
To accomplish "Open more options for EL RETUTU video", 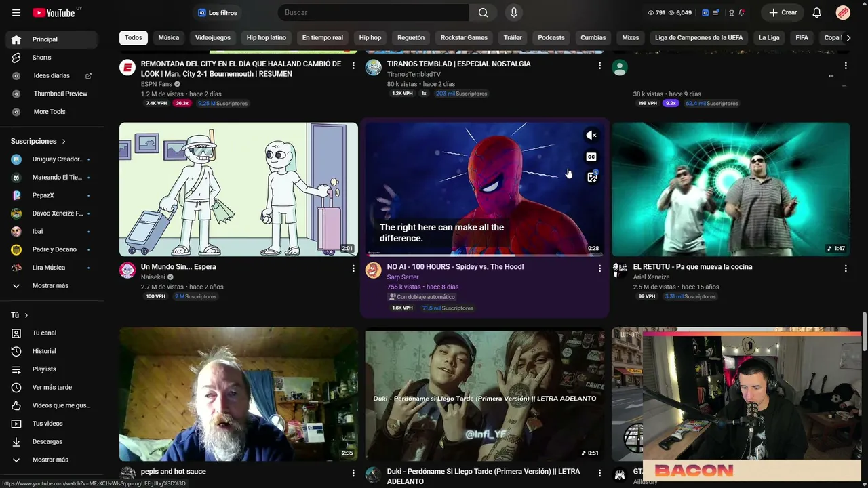I will click(846, 268).
